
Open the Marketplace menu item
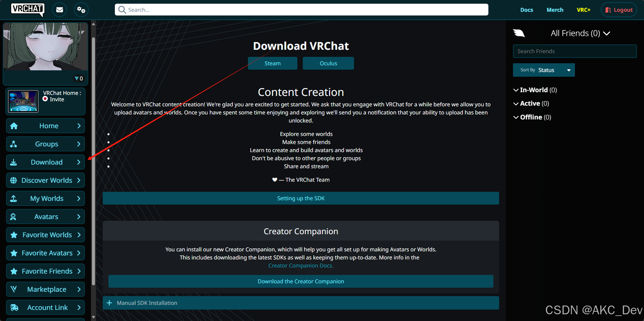click(45, 289)
